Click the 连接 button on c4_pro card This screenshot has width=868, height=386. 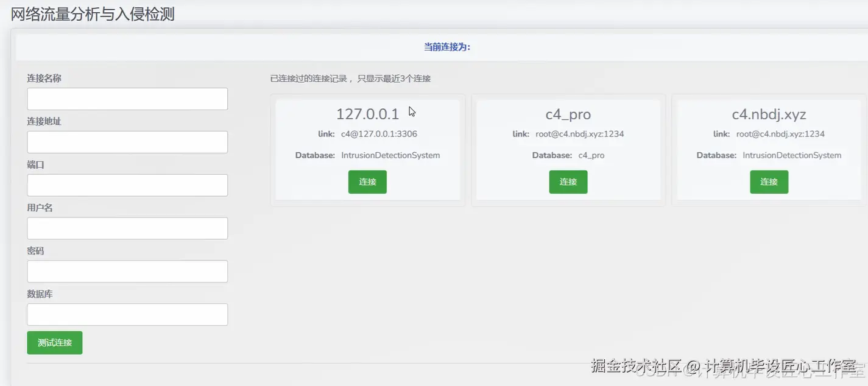568,181
